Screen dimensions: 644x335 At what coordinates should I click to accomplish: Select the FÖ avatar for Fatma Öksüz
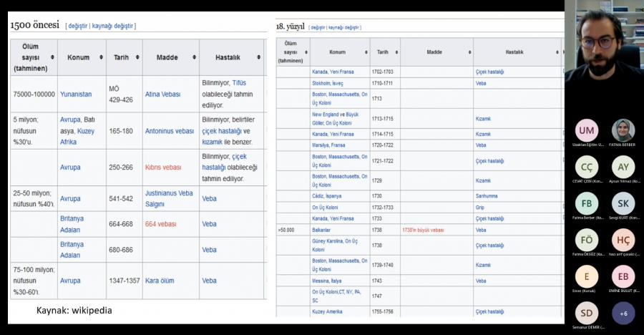point(587,240)
